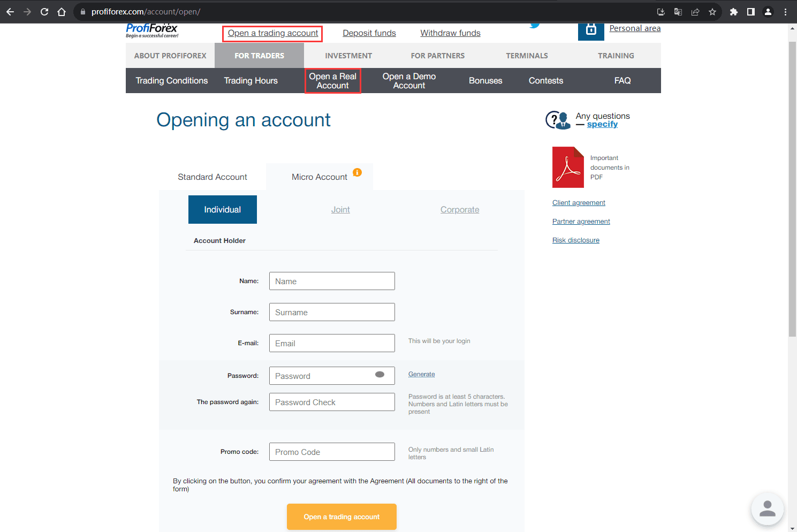
Task: Go to Trading Hours submenu item
Action: pyautogui.click(x=251, y=81)
